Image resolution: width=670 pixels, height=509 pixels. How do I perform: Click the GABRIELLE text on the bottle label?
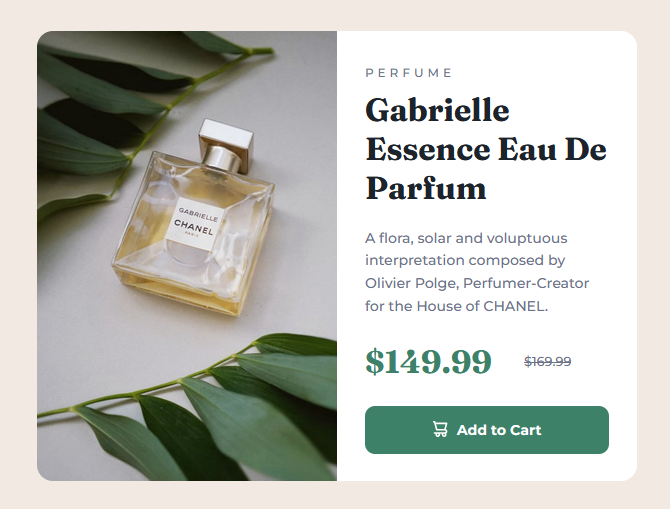pos(198,215)
